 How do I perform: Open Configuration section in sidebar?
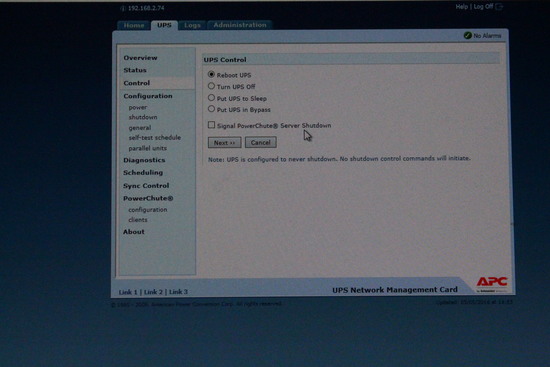pyautogui.click(x=148, y=96)
